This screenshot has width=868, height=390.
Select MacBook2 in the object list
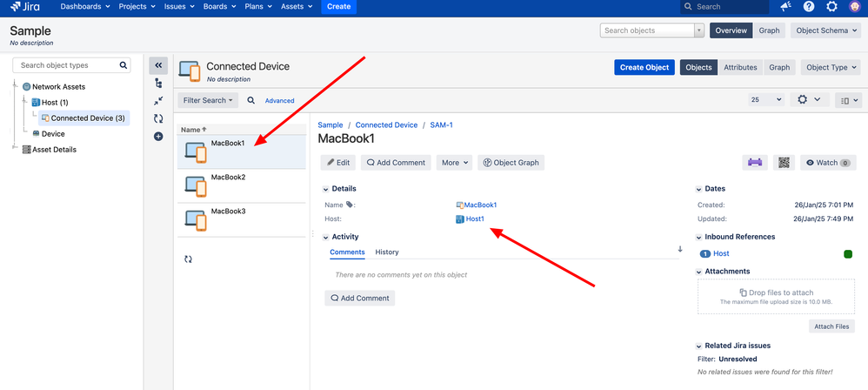242,186
